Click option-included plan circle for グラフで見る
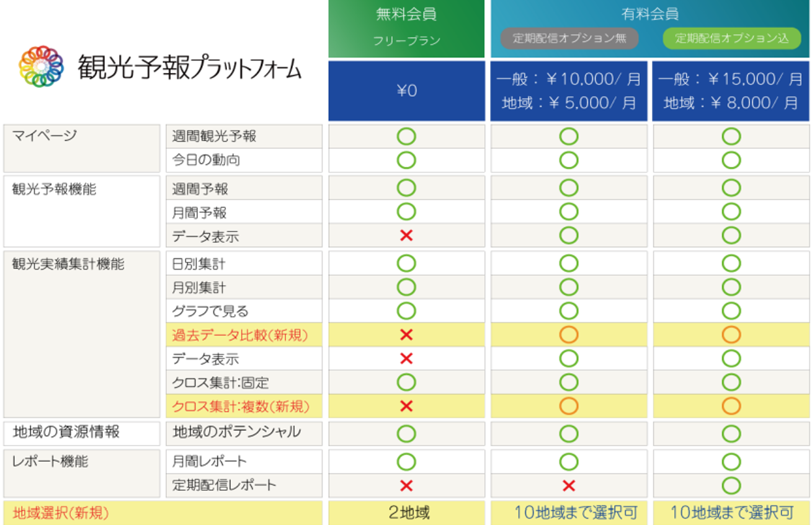Image resolution: width=812 pixels, height=525 pixels. pyautogui.click(x=731, y=311)
